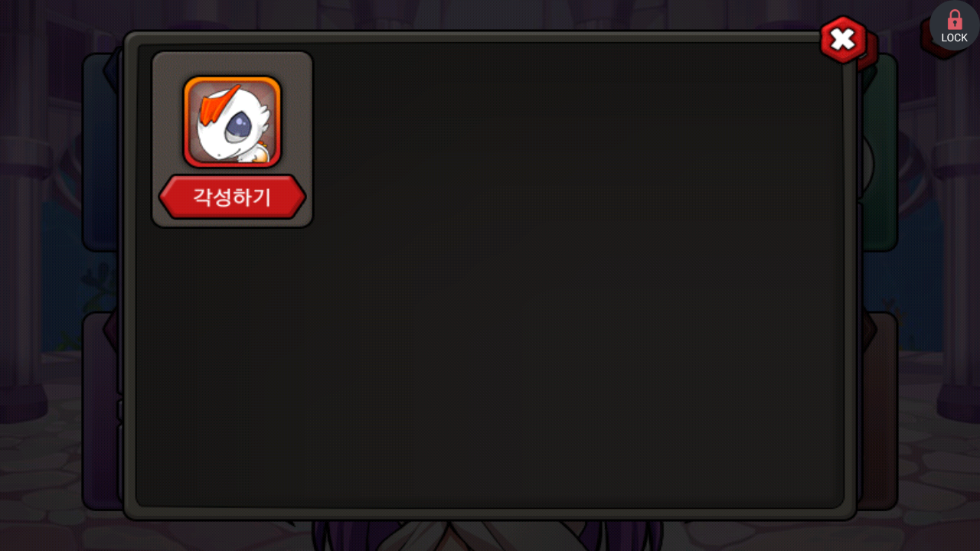
Task: Click the left pointed tip of the 각성하기 button
Action: coord(164,197)
